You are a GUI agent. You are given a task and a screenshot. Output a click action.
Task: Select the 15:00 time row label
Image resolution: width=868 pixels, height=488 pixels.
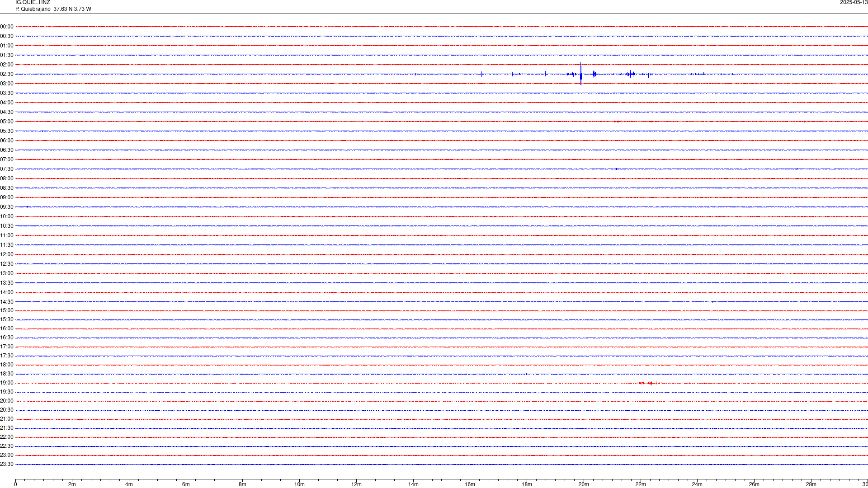7,310
